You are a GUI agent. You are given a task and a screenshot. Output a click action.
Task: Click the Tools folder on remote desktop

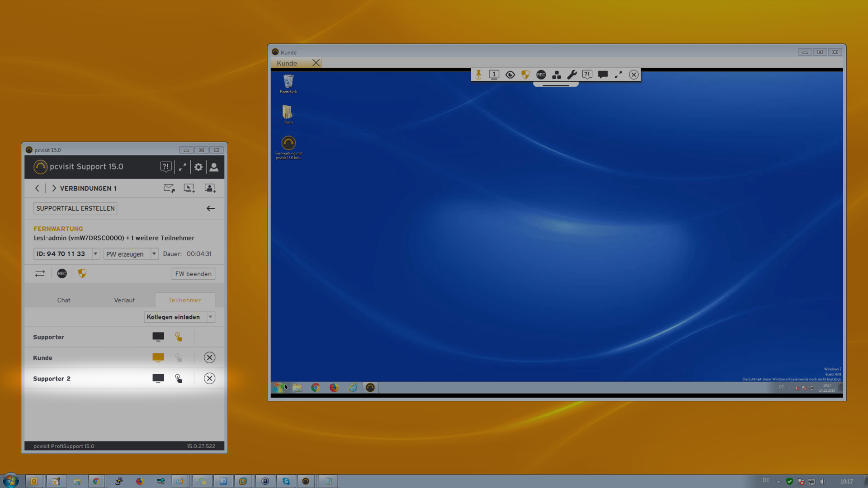click(x=288, y=114)
